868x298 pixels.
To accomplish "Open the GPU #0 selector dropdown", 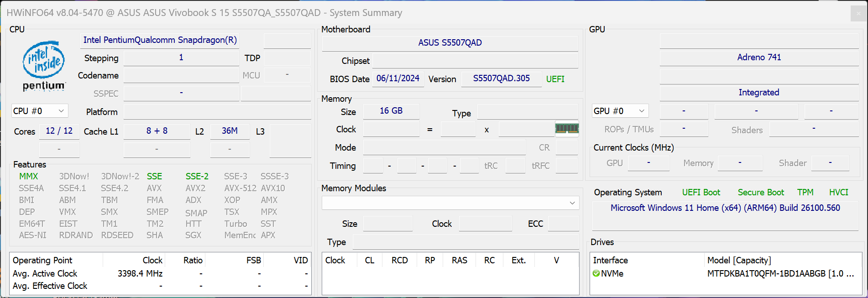I will [620, 111].
